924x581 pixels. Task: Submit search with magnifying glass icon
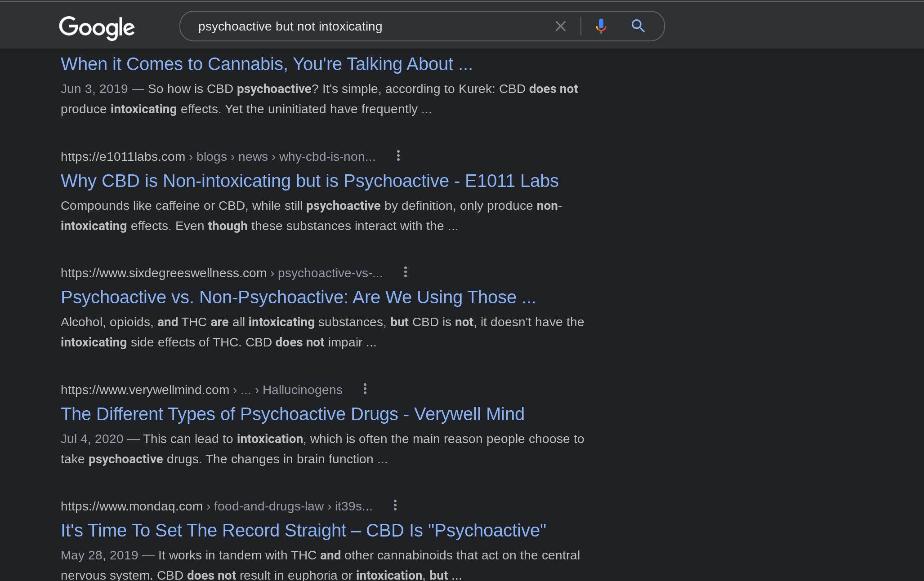(x=638, y=26)
